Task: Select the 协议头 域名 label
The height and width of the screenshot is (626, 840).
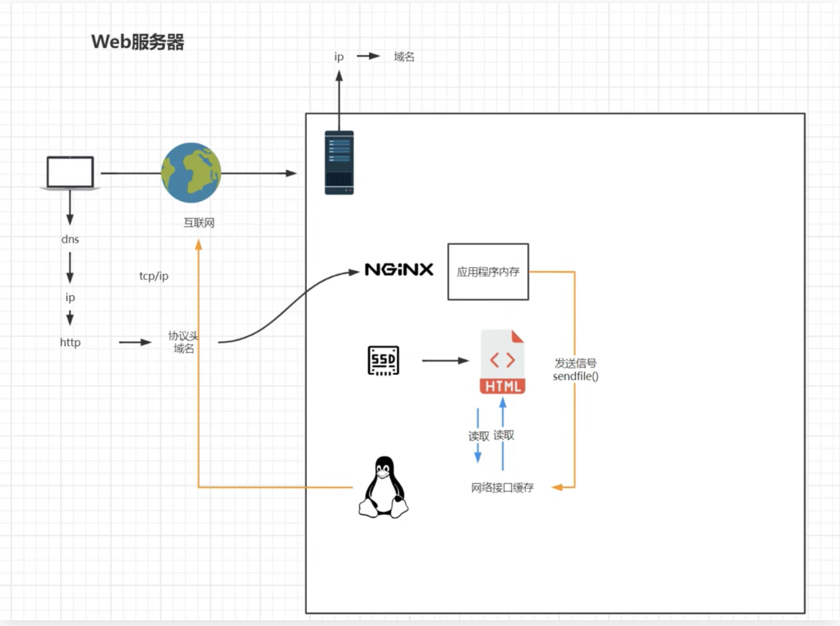Action: pyautogui.click(x=183, y=342)
